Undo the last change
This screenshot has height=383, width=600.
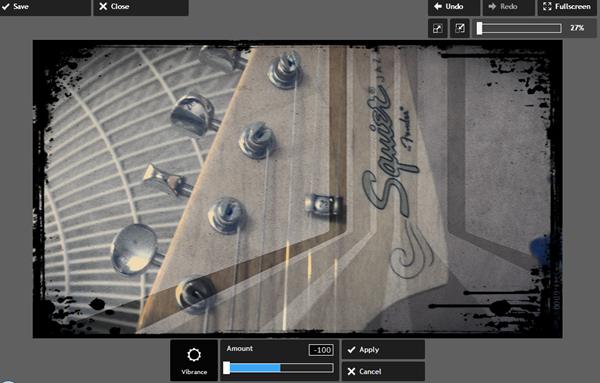pyautogui.click(x=454, y=7)
